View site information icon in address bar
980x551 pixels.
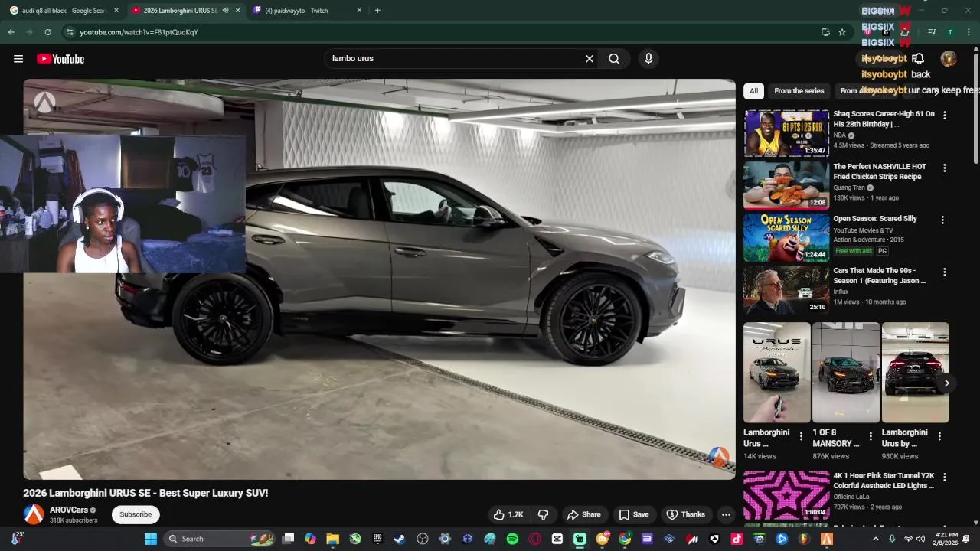point(70,32)
